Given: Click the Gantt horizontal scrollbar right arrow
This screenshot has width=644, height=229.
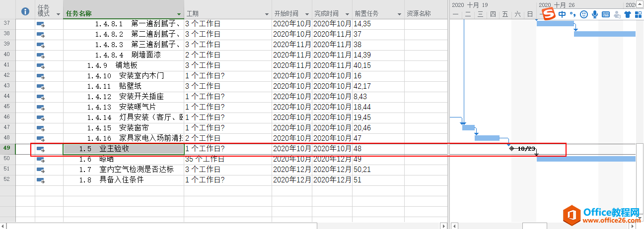Looking at the screenshot, I should click(x=633, y=226).
